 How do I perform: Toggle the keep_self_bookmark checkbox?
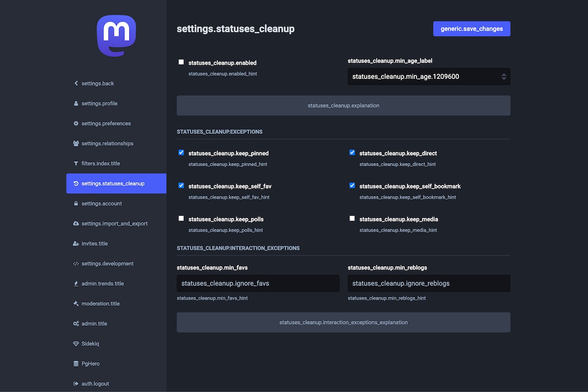(352, 186)
